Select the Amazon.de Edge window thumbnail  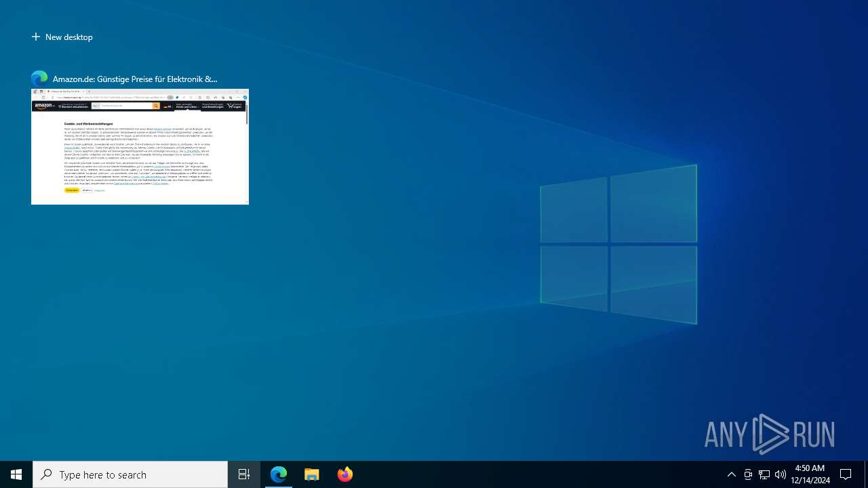pyautogui.click(x=140, y=146)
